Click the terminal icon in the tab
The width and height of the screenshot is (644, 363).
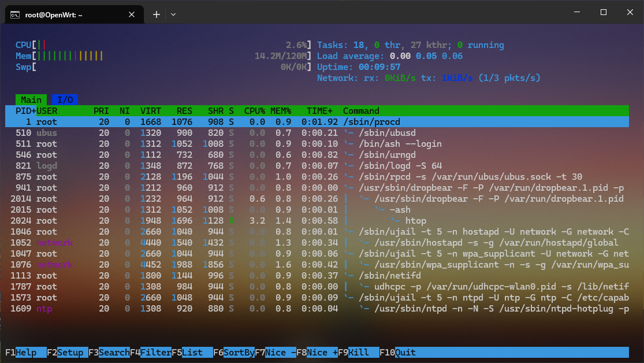[15, 15]
